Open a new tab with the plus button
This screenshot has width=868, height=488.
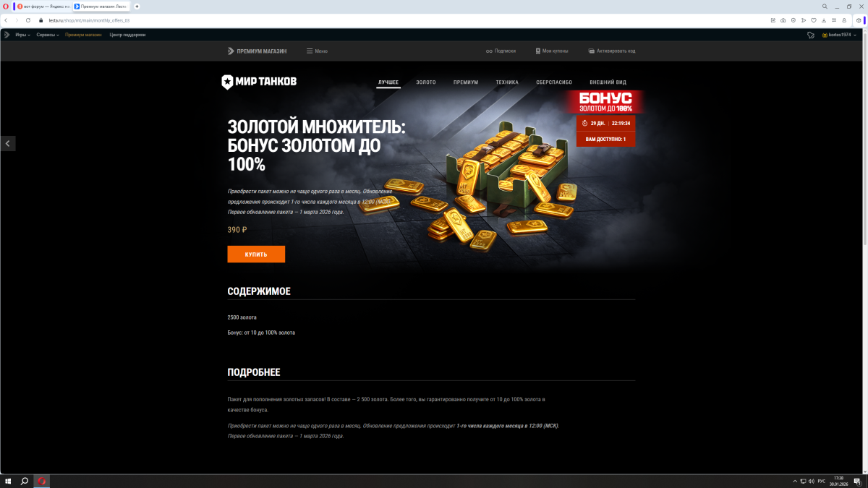click(137, 6)
